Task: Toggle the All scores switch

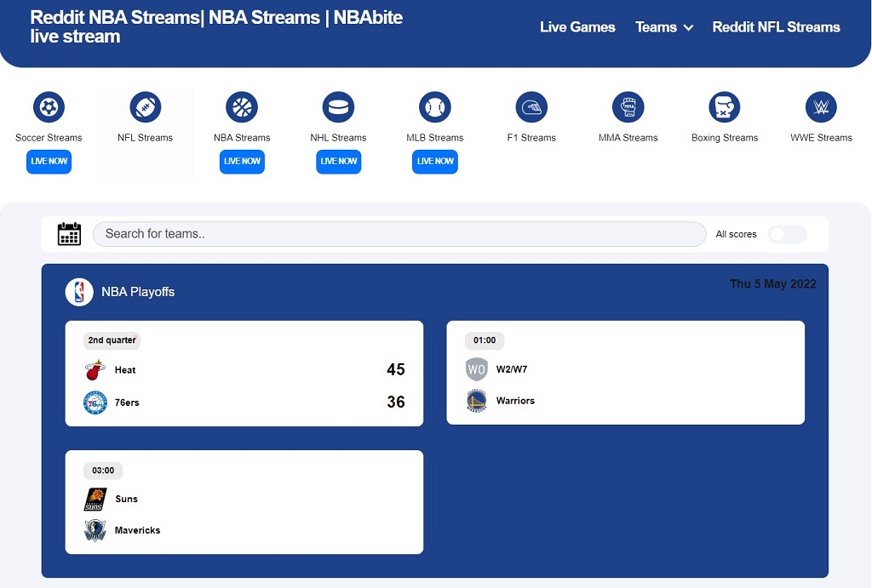Action: coord(788,234)
